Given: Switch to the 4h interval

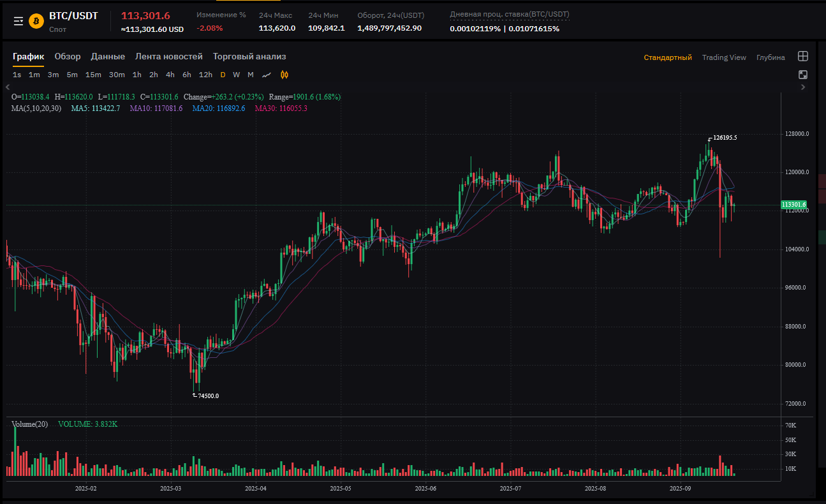Looking at the screenshot, I should coord(170,75).
